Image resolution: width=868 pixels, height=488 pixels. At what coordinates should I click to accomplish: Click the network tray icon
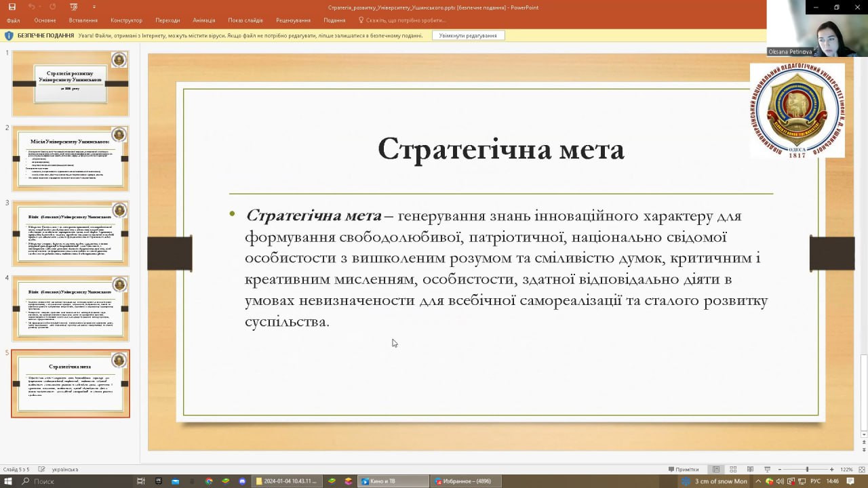[801, 481]
